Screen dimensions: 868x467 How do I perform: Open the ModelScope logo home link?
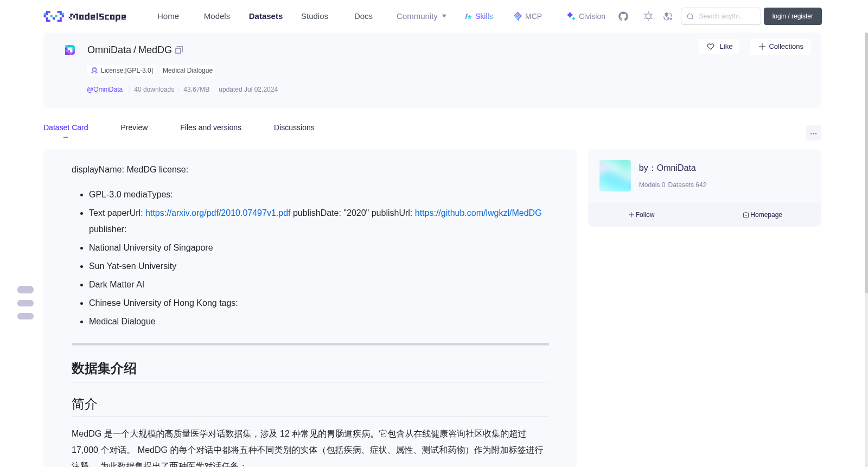85,16
